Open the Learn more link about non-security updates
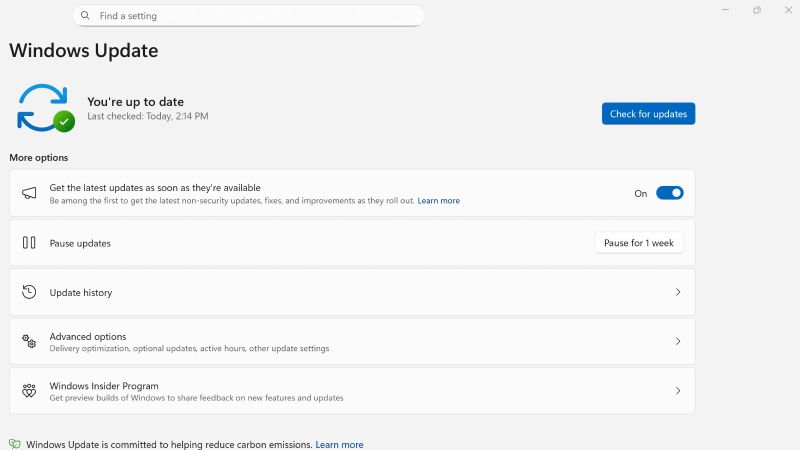 tap(438, 201)
